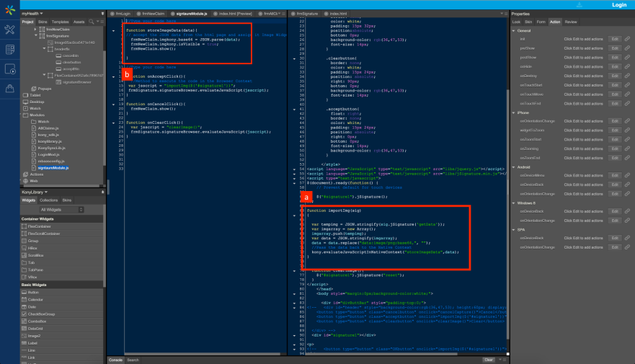Open the tools wrench icon in sidebar
The height and width of the screenshot is (364, 635).
click(x=9, y=30)
